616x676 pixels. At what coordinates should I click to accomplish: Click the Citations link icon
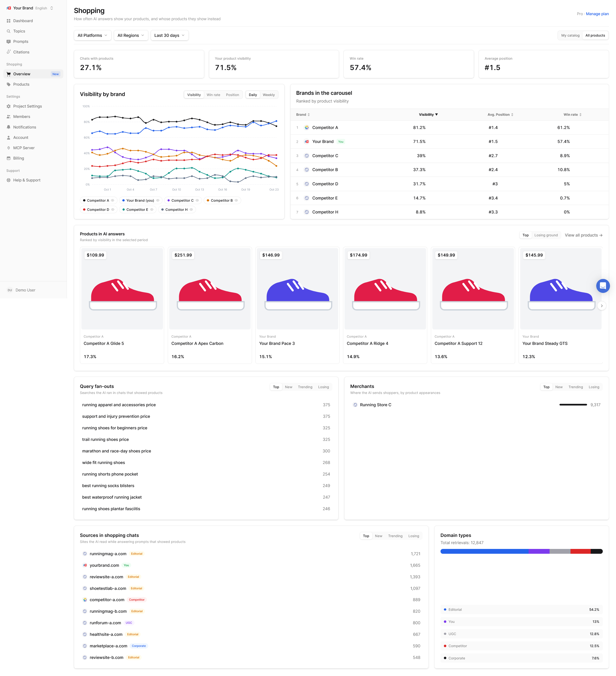(x=9, y=52)
